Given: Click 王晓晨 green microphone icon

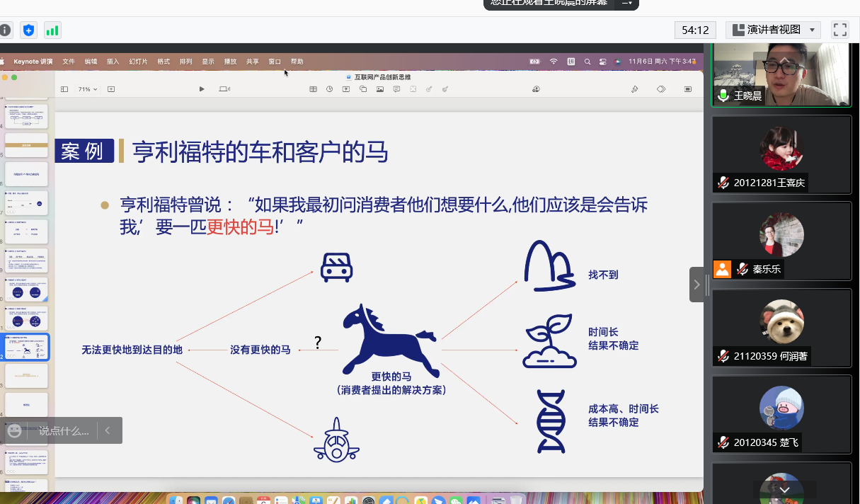Looking at the screenshot, I should [x=723, y=96].
